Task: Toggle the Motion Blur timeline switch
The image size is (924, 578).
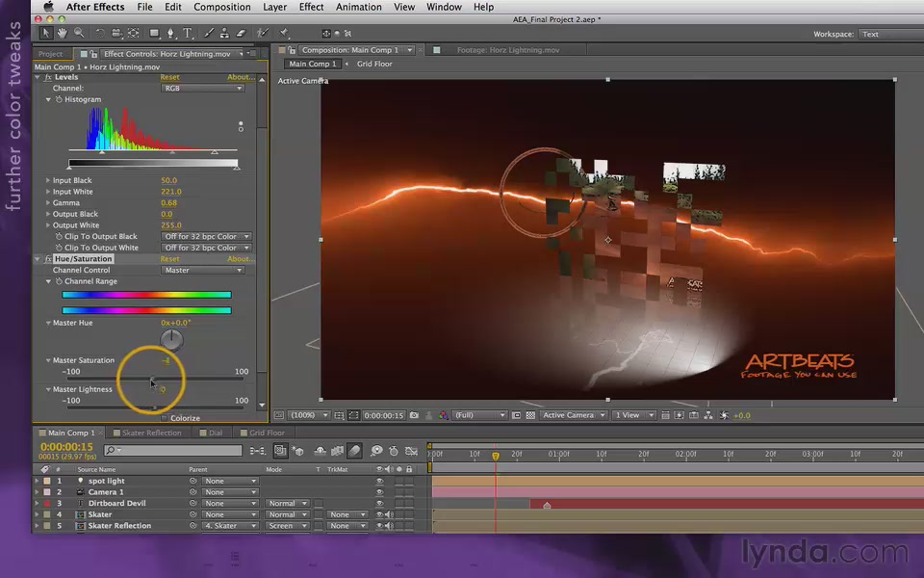Action: coord(354,451)
